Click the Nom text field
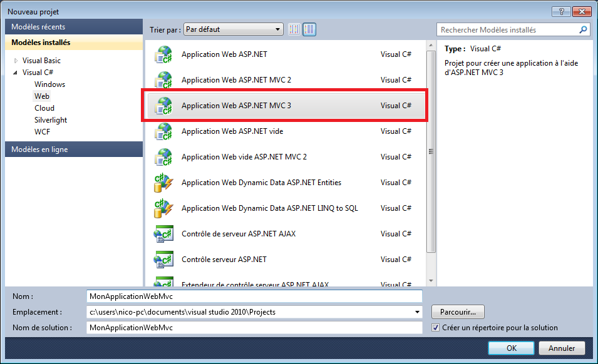This screenshot has height=364, width=598. tap(254, 296)
